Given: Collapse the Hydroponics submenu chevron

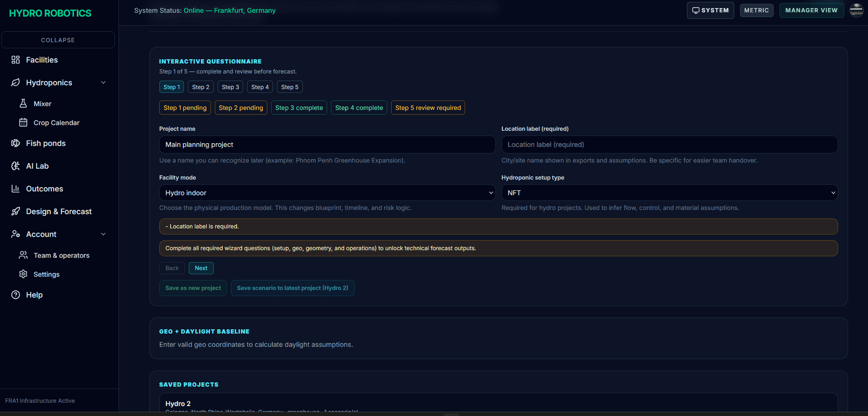Looking at the screenshot, I should click(x=103, y=82).
